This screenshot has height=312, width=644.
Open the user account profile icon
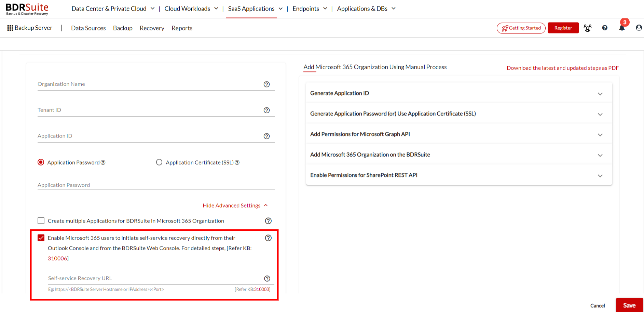(x=639, y=28)
